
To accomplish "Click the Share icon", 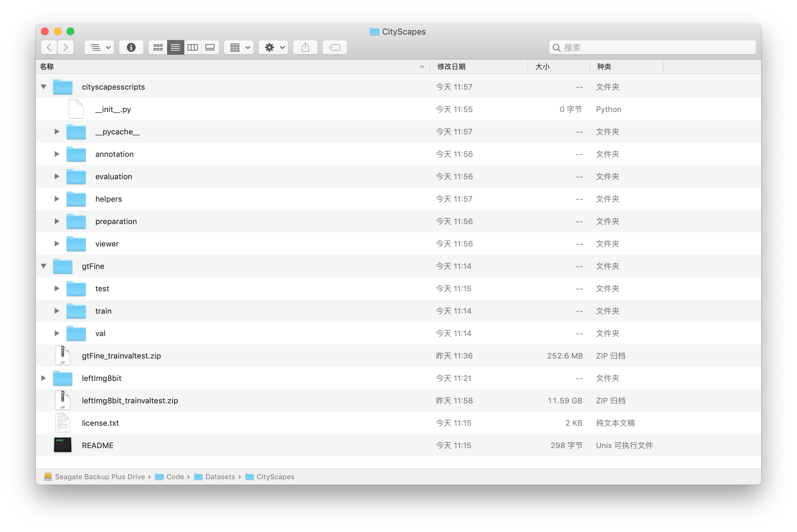I will pyautogui.click(x=305, y=47).
